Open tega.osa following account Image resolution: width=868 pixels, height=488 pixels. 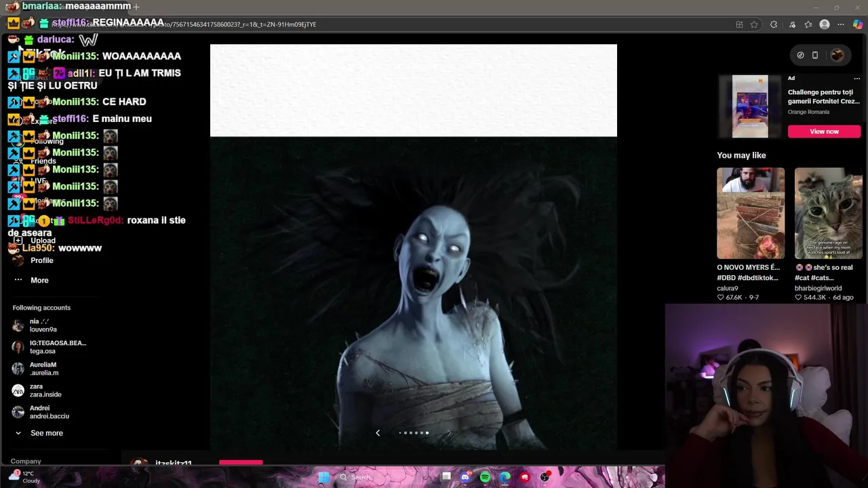[50, 347]
